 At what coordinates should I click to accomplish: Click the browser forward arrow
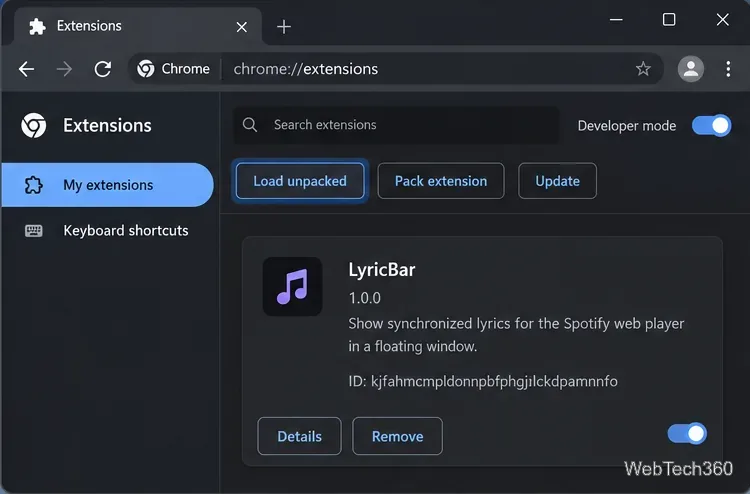coord(64,69)
